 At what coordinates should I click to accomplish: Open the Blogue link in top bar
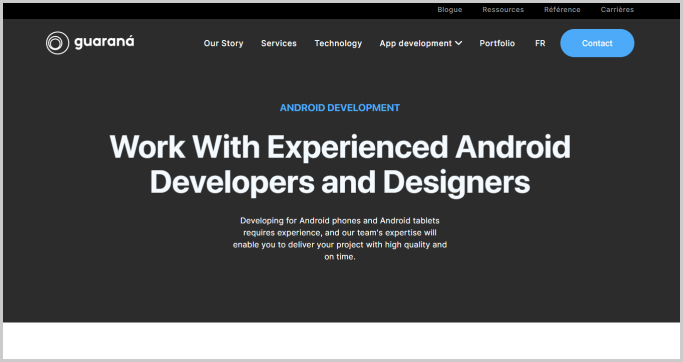pyautogui.click(x=450, y=10)
